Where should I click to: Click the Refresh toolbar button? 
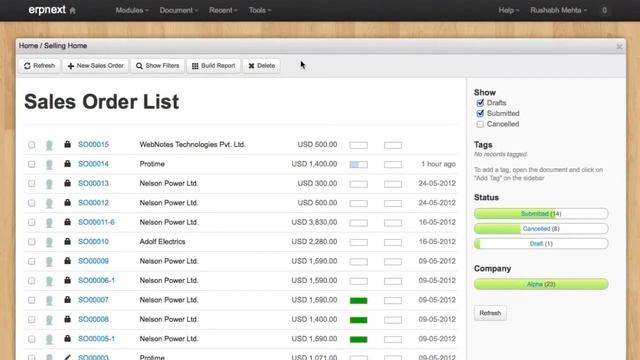[x=39, y=66]
